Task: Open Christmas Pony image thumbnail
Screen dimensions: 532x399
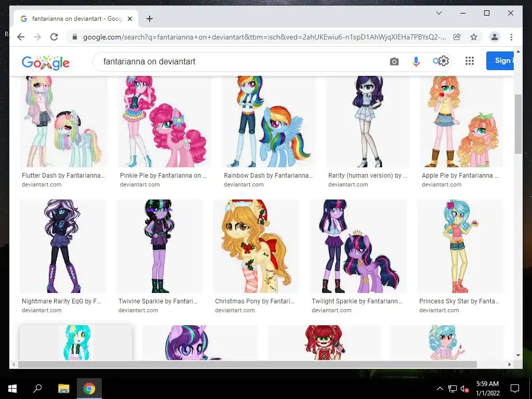Action: pyautogui.click(x=256, y=246)
